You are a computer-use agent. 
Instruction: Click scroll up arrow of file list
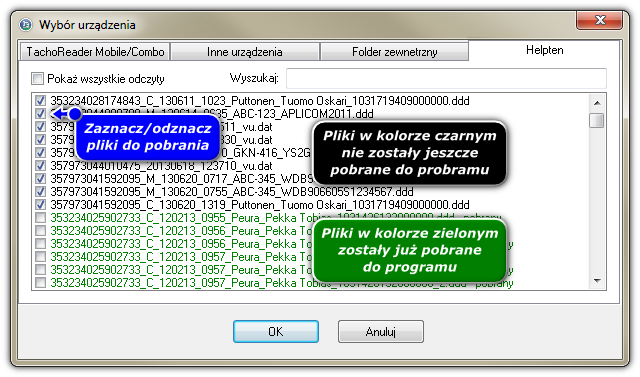597,103
